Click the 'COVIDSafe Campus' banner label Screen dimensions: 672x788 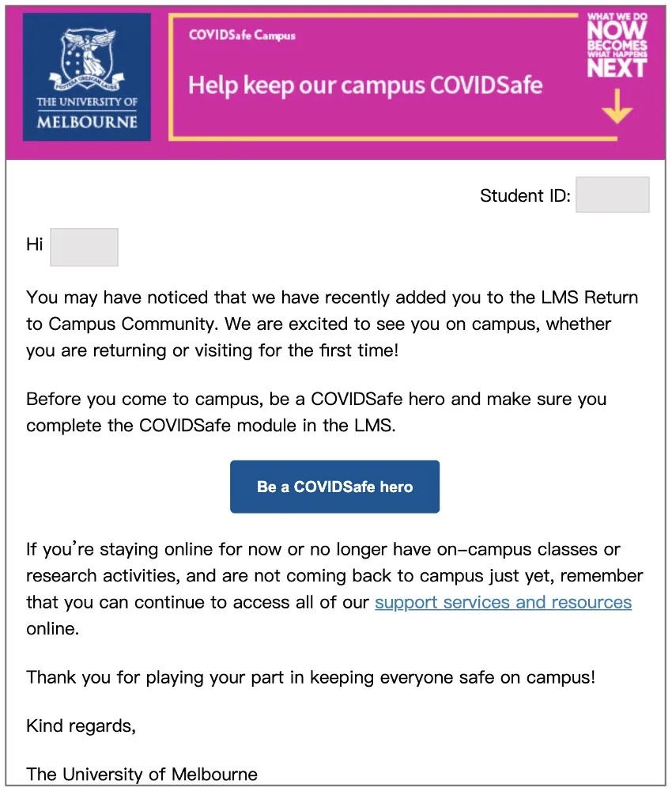[x=242, y=35]
